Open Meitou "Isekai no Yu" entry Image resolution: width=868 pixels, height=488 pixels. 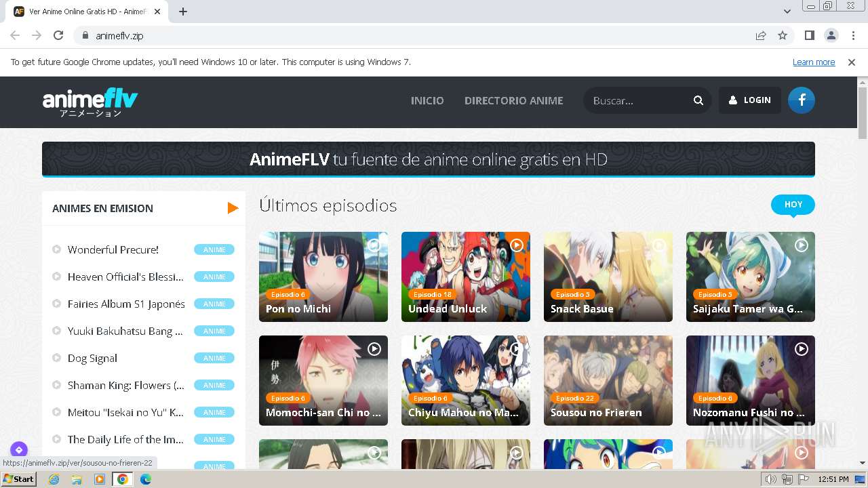[x=125, y=412]
